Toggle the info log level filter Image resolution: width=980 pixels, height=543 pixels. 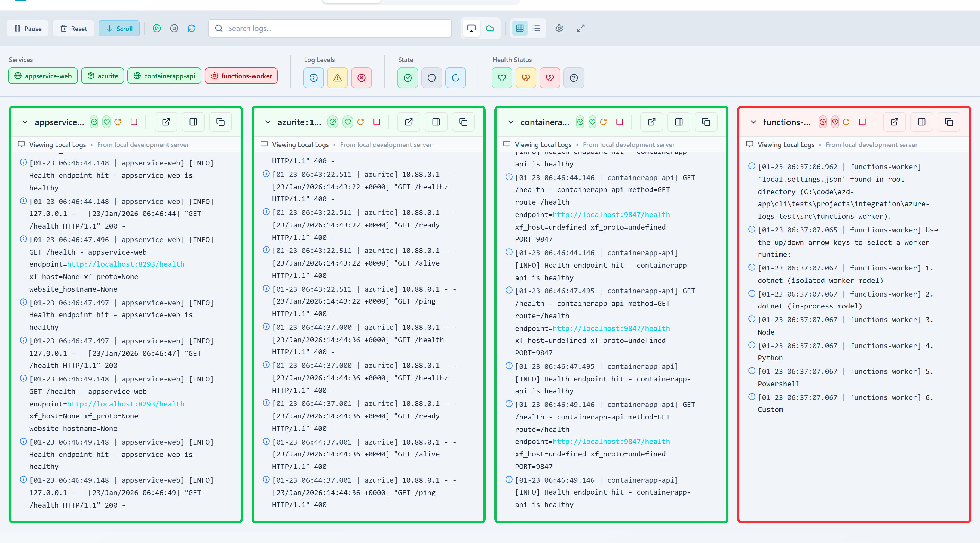tap(313, 78)
